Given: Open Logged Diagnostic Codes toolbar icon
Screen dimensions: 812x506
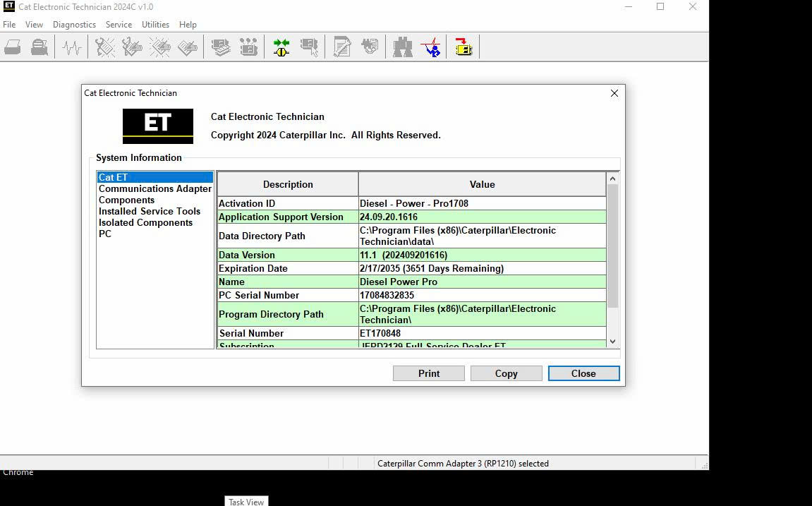Looking at the screenshot, I should 132,47.
